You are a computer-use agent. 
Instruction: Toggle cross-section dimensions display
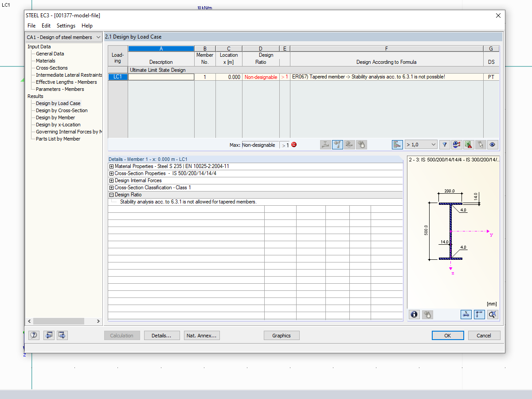click(x=466, y=314)
